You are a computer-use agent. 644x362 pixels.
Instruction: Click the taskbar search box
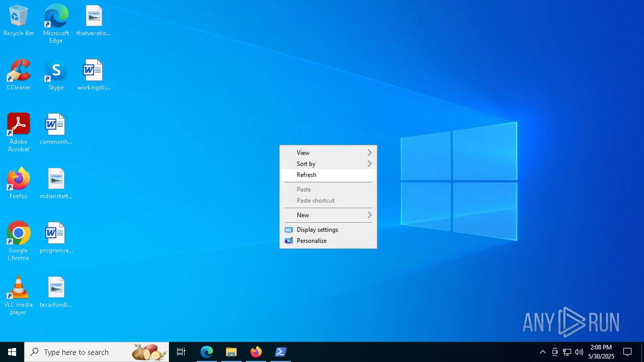[x=97, y=352]
